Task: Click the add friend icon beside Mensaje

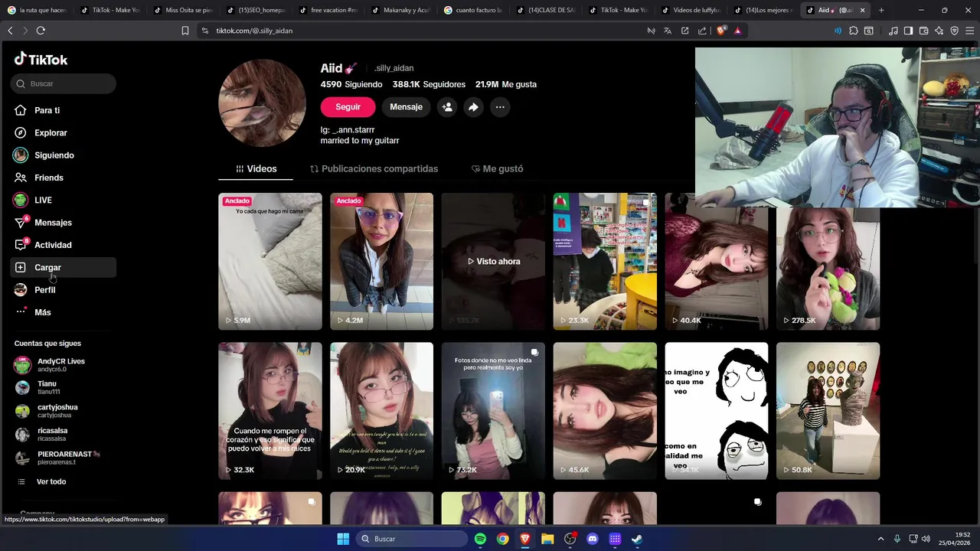Action: (447, 107)
